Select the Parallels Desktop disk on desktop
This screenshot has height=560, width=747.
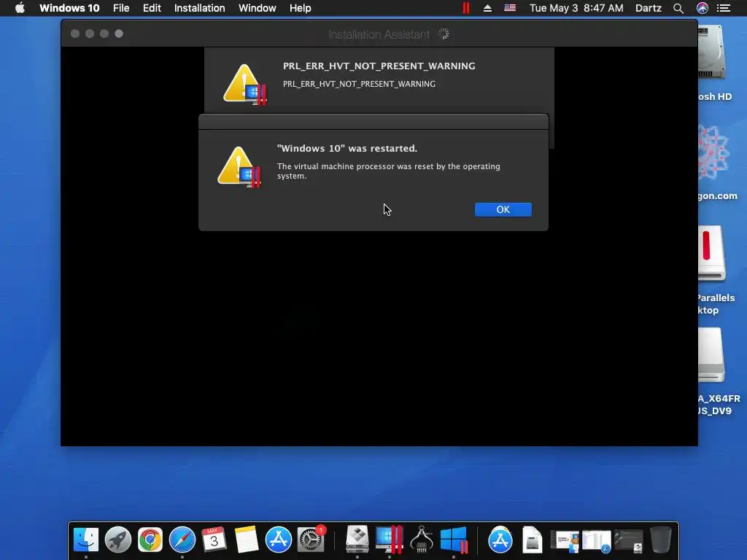pos(712,253)
